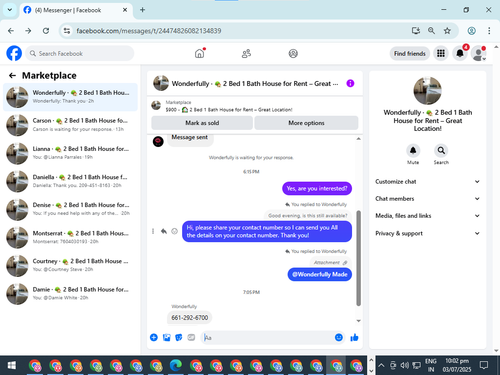The image size is (500, 375).
Task: Choose a sticker icon in composer
Action: (x=179, y=337)
